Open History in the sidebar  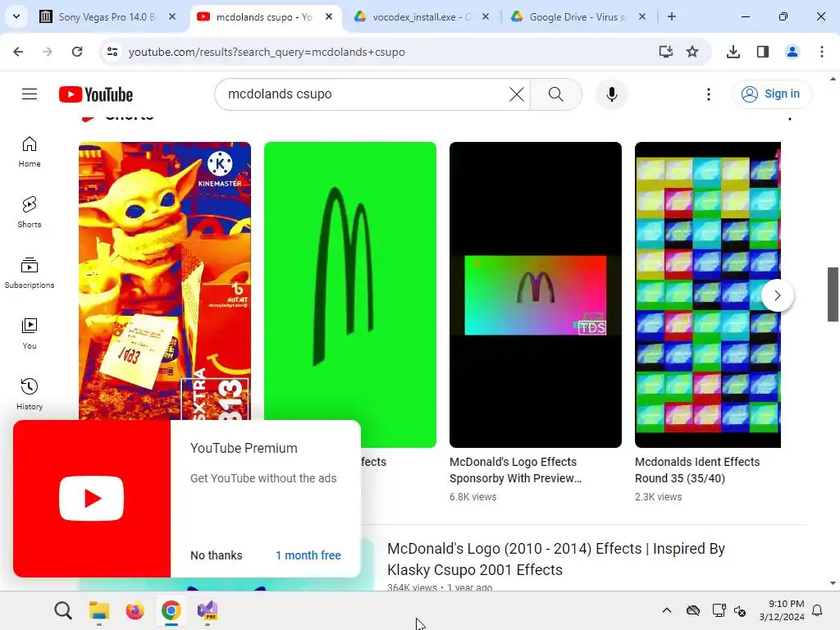30,395
